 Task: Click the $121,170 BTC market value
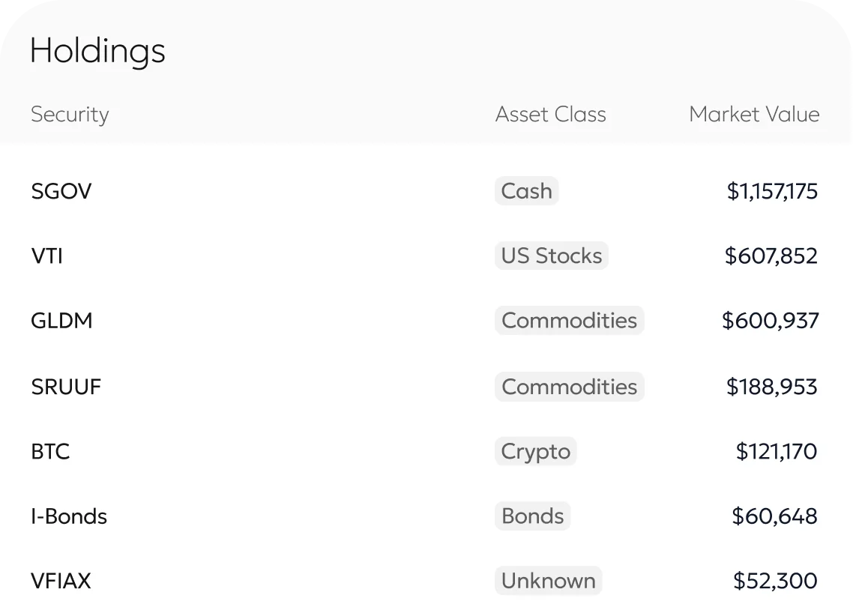click(x=777, y=452)
